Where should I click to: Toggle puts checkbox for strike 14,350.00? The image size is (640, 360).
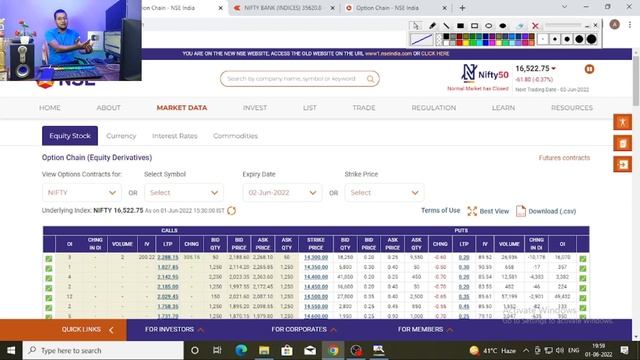583,268
